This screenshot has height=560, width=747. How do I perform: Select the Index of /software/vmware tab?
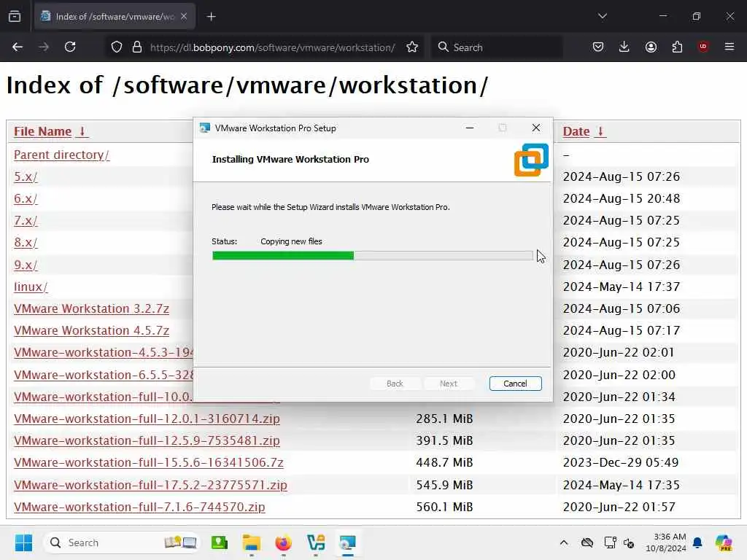point(115,17)
